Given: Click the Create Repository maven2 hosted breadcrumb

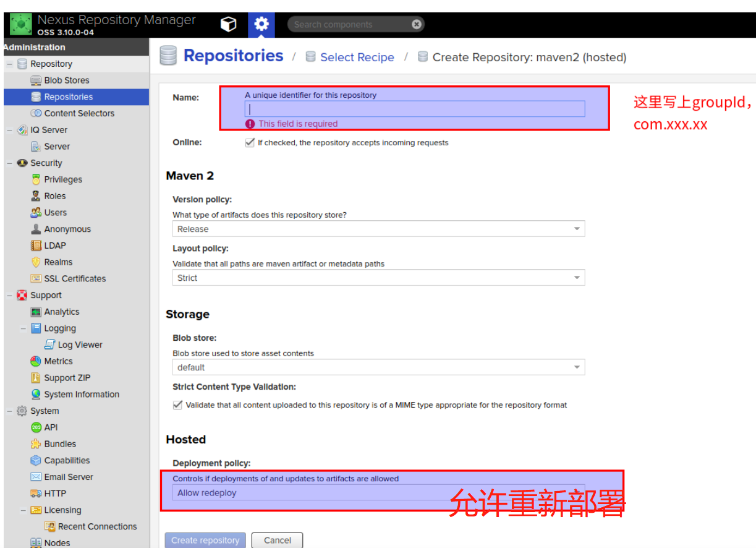Looking at the screenshot, I should point(529,58).
